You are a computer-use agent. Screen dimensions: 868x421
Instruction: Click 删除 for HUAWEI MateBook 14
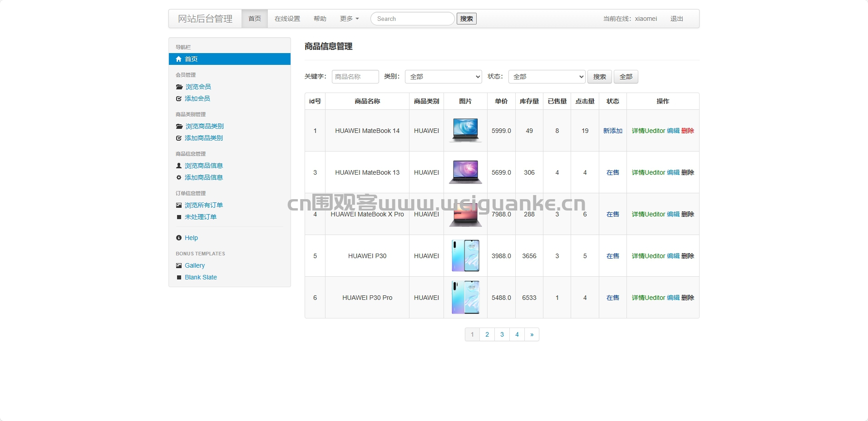[688, 131]
